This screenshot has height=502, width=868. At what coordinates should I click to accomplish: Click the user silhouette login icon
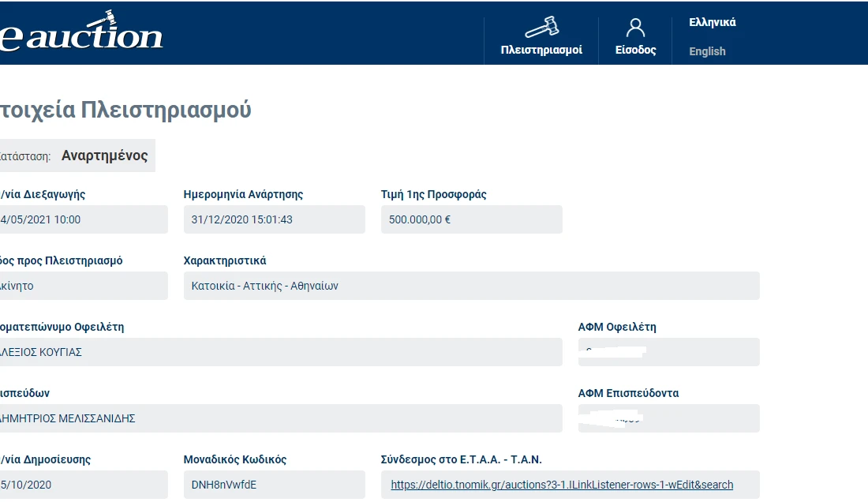pos(635,28)
